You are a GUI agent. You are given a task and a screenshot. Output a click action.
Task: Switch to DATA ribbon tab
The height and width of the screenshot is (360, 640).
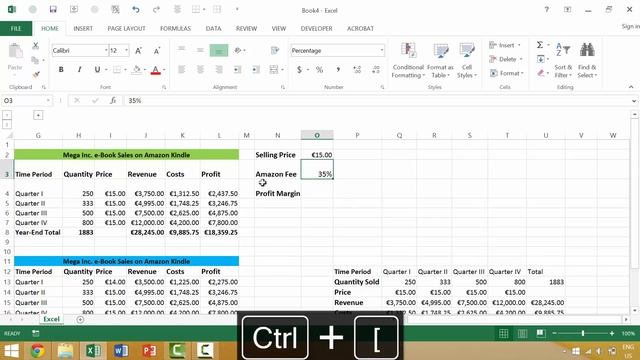[213, 29]
